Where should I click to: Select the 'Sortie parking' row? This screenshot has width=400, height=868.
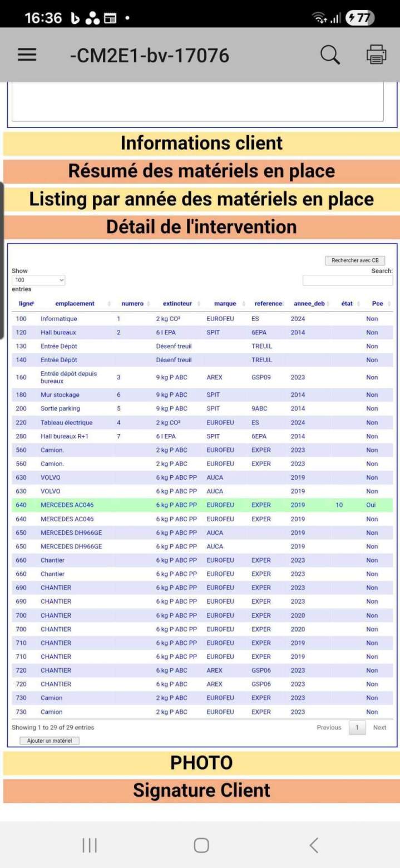[203, 408]
